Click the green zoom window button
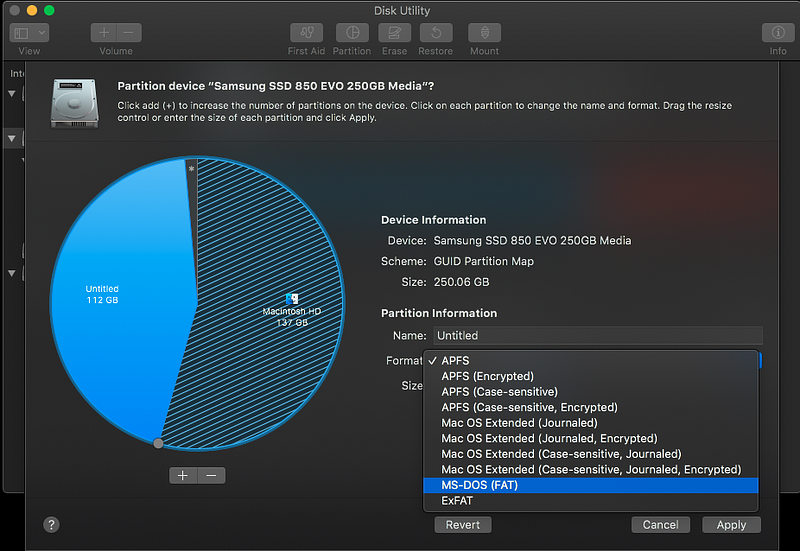 tap(49, 10)
